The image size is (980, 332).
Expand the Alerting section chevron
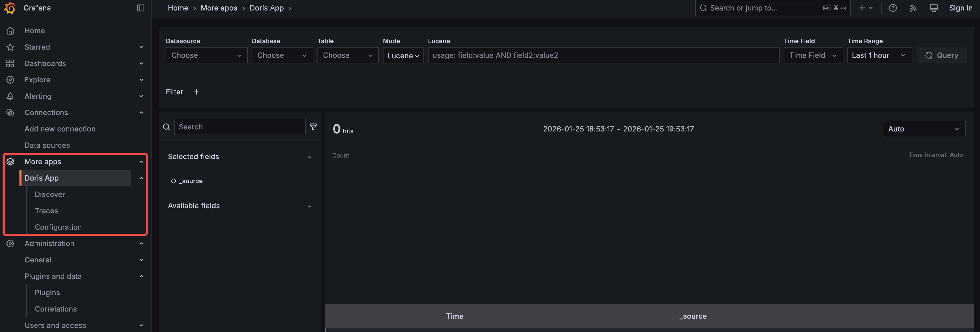[x=141, y=96]
